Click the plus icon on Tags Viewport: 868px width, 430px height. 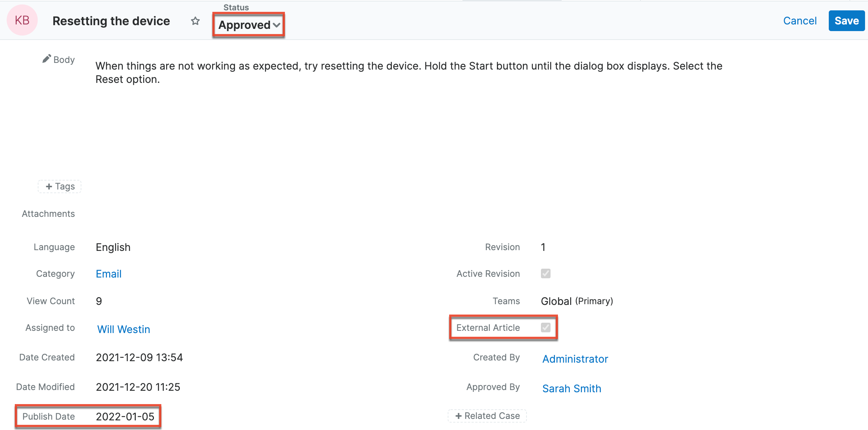pyautogui.click(x=49, y=187)
